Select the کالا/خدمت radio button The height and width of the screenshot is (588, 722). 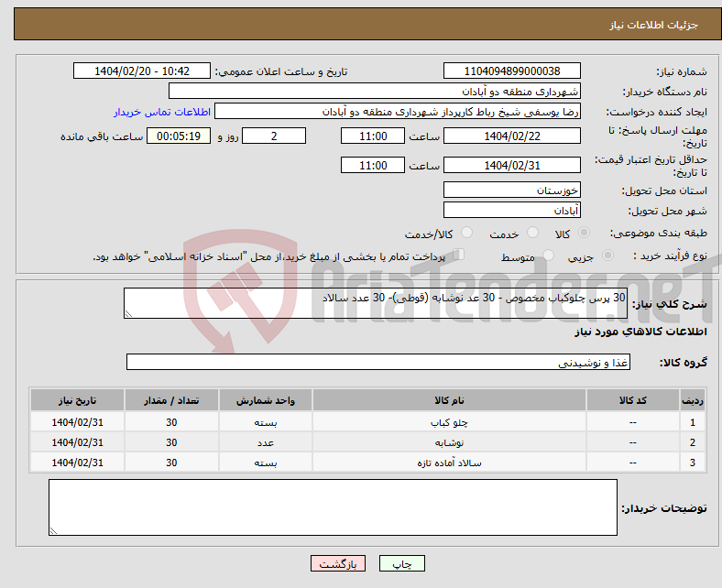click(467, 233)
